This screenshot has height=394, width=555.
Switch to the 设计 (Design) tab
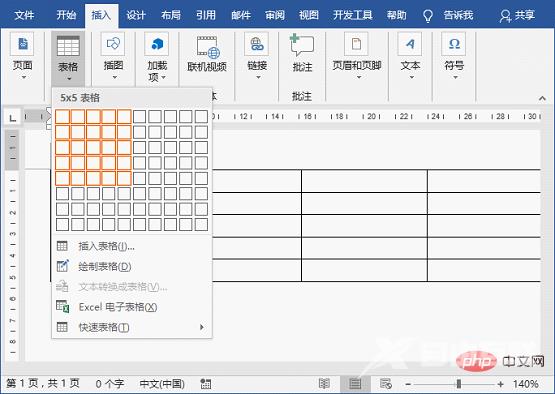coord(136,15)
